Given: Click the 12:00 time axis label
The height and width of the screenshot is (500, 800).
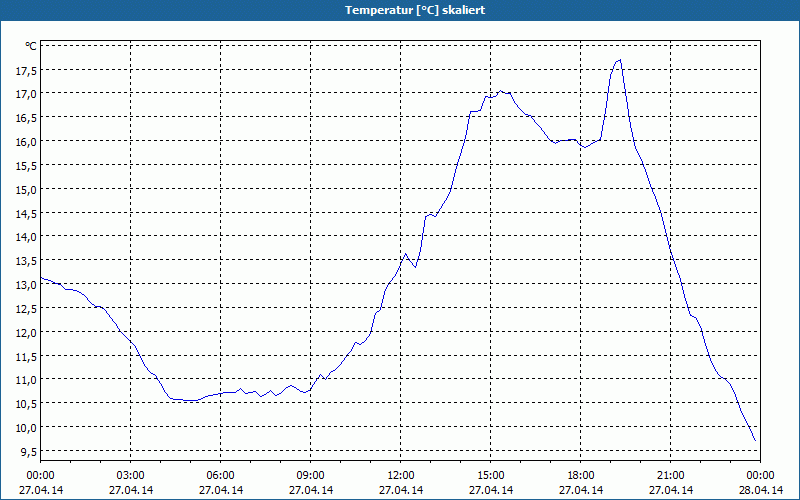Looking at the screenshot, I should tap(401, 476).
